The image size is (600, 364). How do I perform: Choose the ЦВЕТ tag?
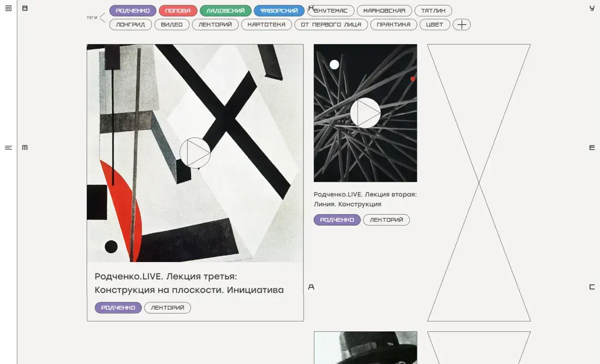435,24
